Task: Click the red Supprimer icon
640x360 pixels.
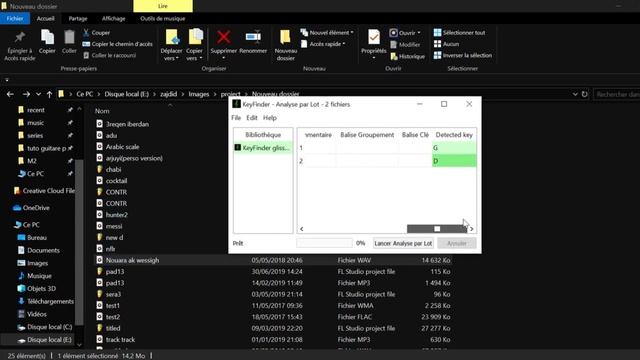Action: [x=224, y=37]
